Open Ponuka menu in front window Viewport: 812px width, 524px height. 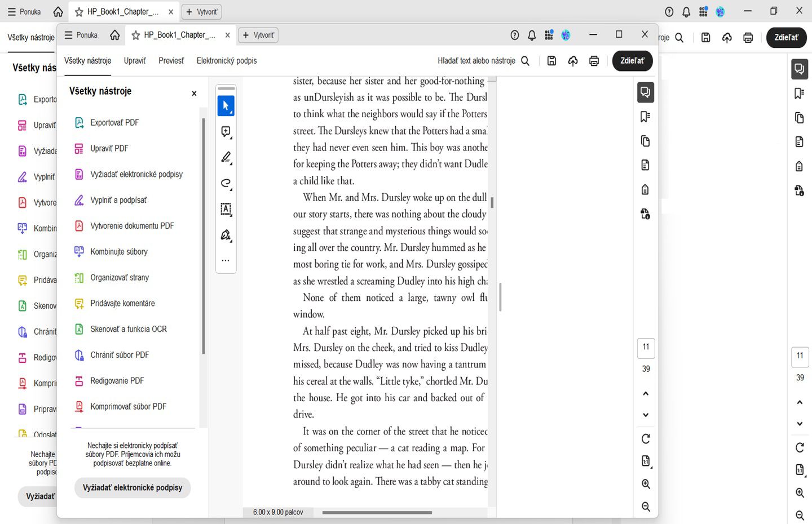point(81,35)
